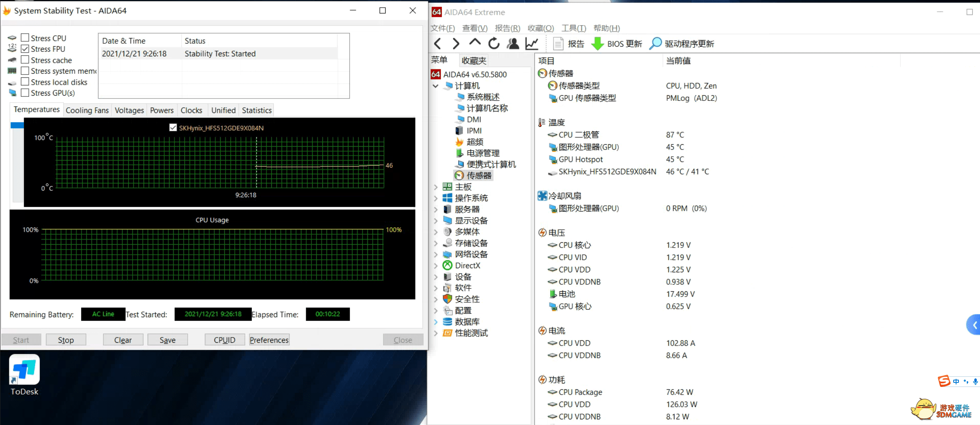Select the Stability Test: Started log row
This screenshot has height=425, width=980.
point(219,53)
